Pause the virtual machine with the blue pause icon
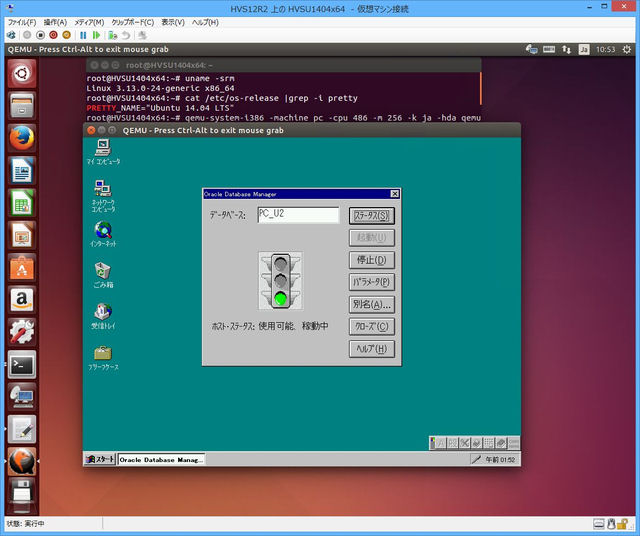 pyautogui.click(x=83, y=36)
